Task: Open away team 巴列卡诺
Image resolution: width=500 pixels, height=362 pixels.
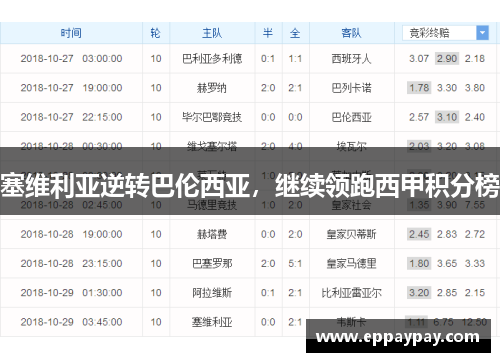Action: coord(351,88)
